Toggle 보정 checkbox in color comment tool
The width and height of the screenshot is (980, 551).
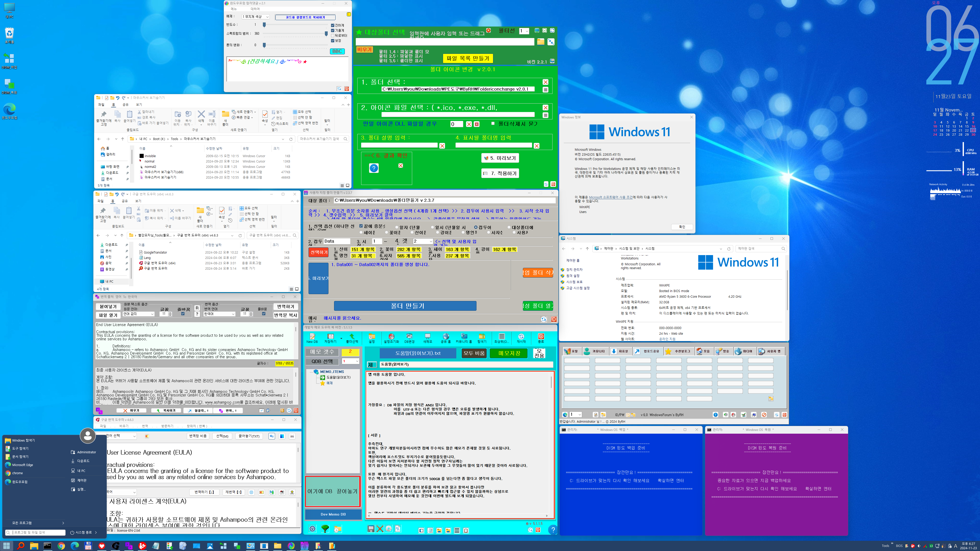(333, 40)
